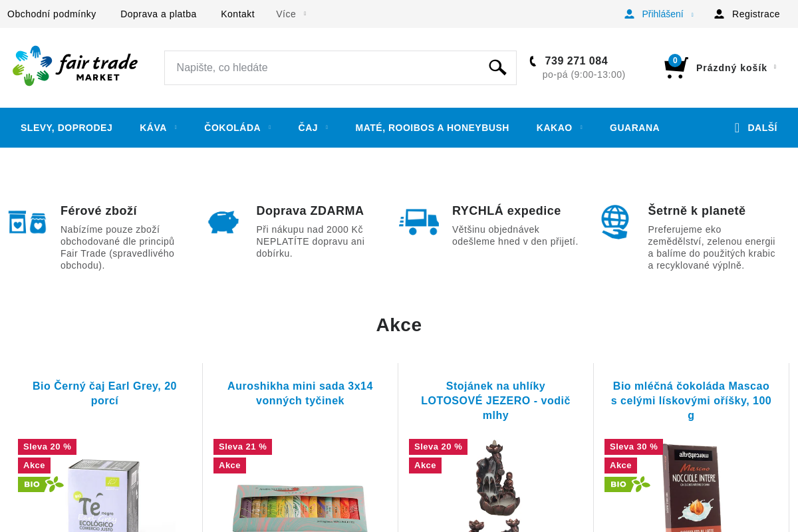Open Mascao chocolate bar product image
The width and height of the screenshot is (798, 532).
(x=692, y=487)
